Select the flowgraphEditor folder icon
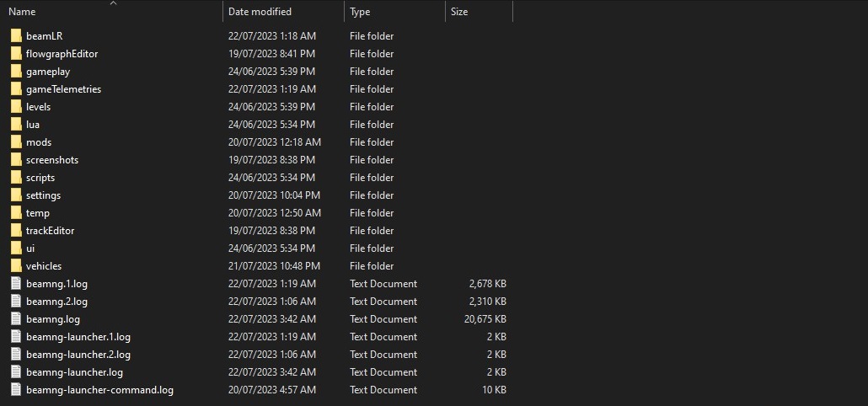 [16, 54]
